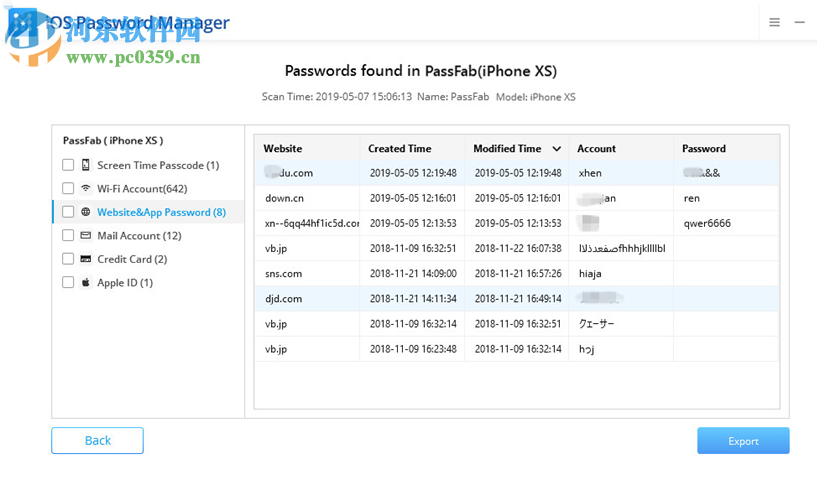
Task: Click modified time 2018-11-21 16:57:26
Action: [x=518, y=274]
